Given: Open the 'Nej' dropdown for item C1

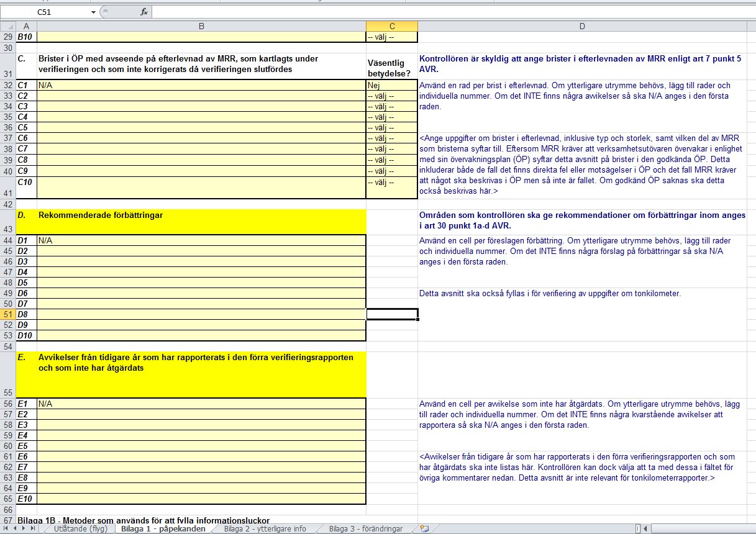Looking at the screenshot, I should (x=392, y=86).
